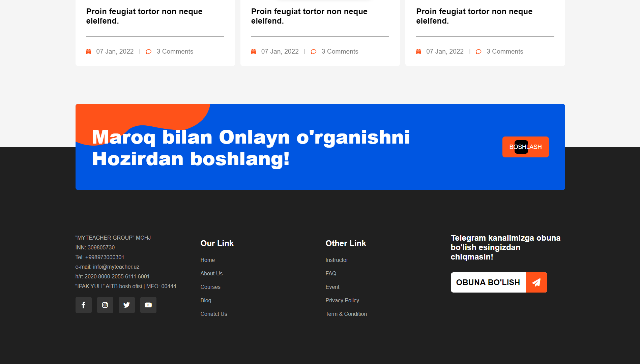Open the Event link
Viewport: 640px width, 364px height.
pyautogui.click(x=332, y=287)
